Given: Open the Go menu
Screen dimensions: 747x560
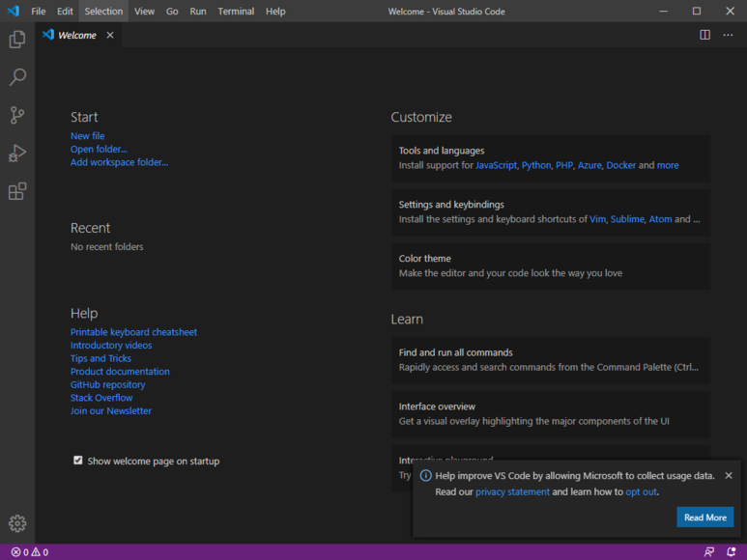Looking at the screenshot, I should tap(172, 11).
